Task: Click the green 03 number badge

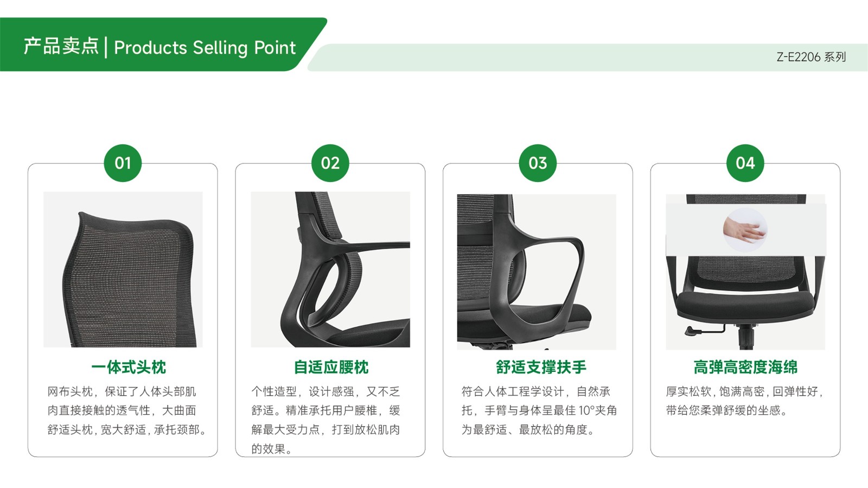Action: (538, 163)
